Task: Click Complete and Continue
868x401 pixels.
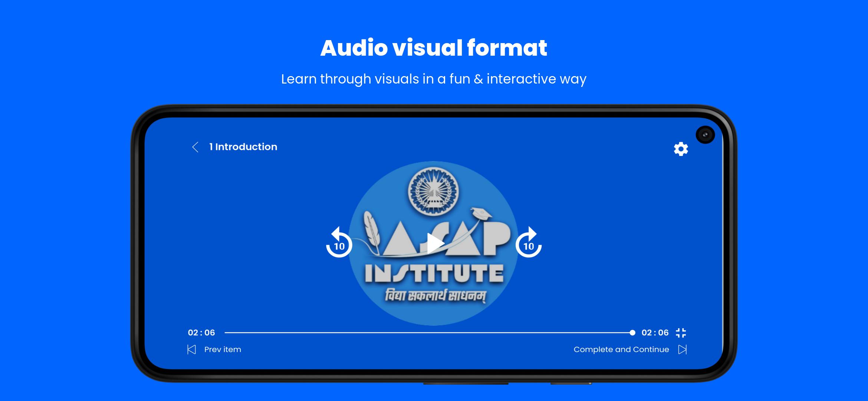Action: pyautogui.click(x=621, y=349)
